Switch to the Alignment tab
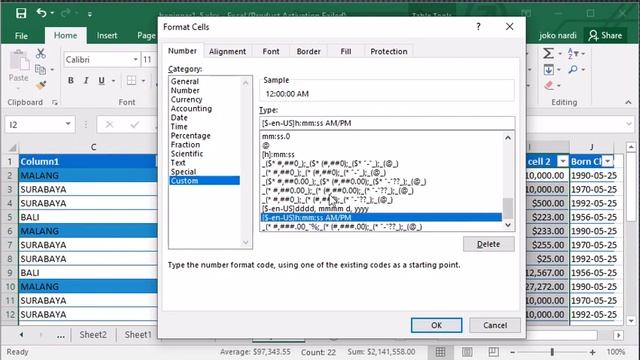Screen dimensions: 640x360 [227, 51]
